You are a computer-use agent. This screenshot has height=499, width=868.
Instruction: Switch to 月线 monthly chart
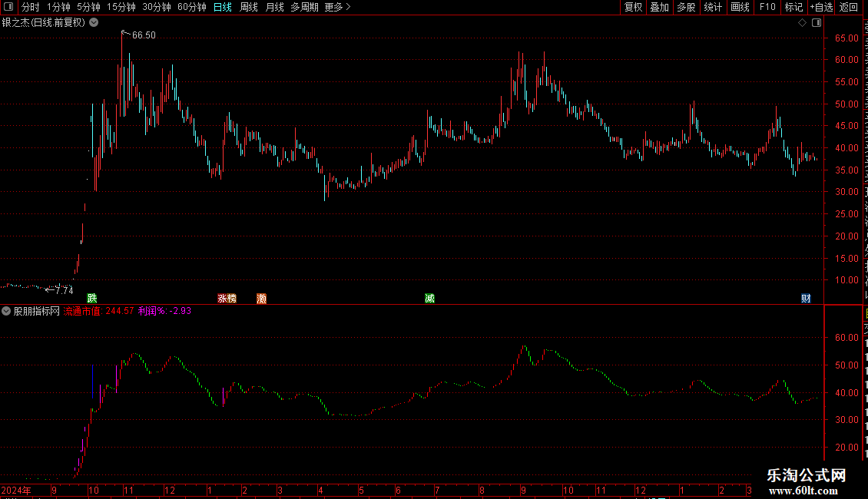274,7
